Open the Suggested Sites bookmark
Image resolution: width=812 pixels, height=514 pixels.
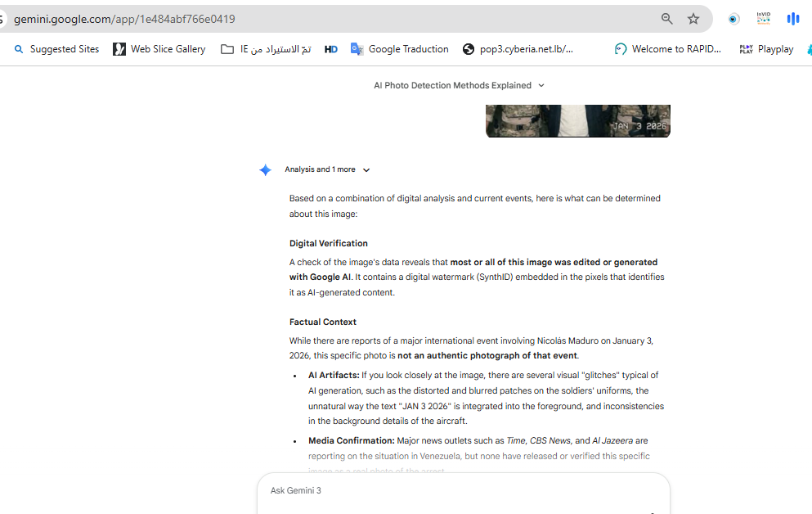(x=56, y=49)
